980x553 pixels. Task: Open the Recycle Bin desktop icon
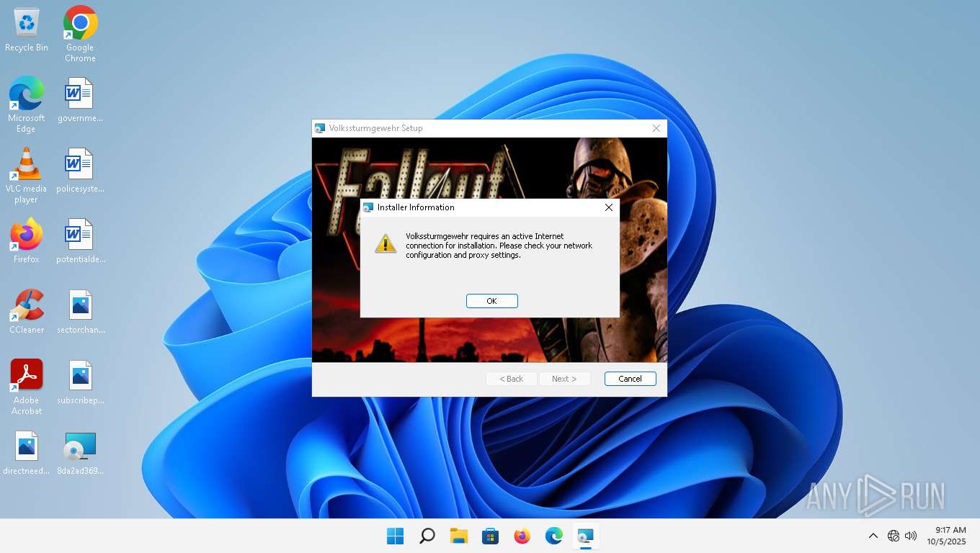click(27, 30)
